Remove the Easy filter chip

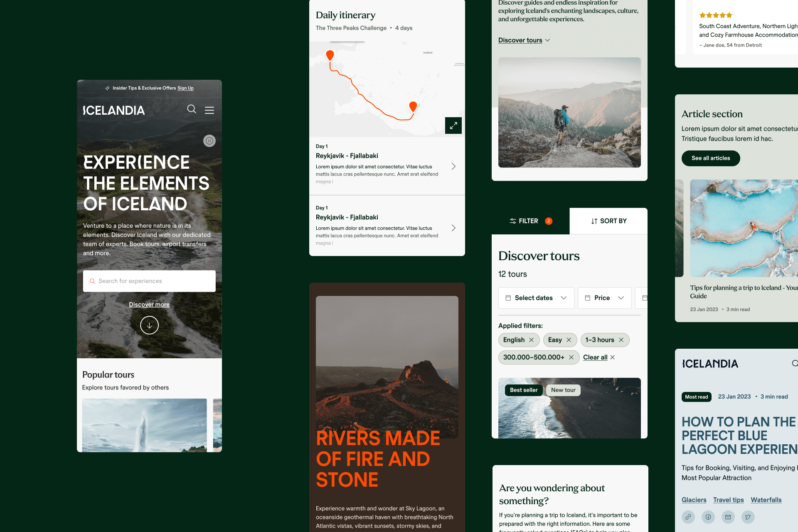[x=569, y=340]
